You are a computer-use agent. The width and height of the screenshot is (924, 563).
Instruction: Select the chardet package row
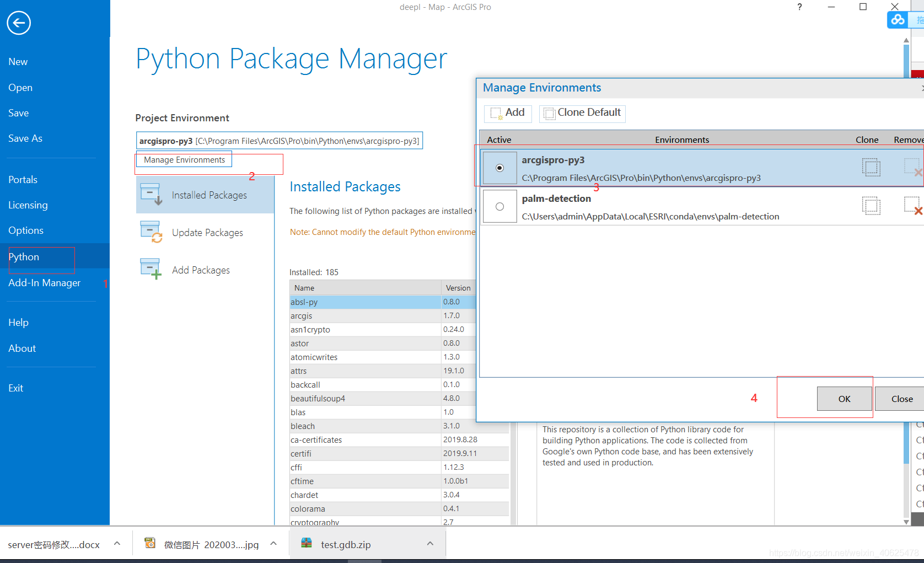(400, 495)
